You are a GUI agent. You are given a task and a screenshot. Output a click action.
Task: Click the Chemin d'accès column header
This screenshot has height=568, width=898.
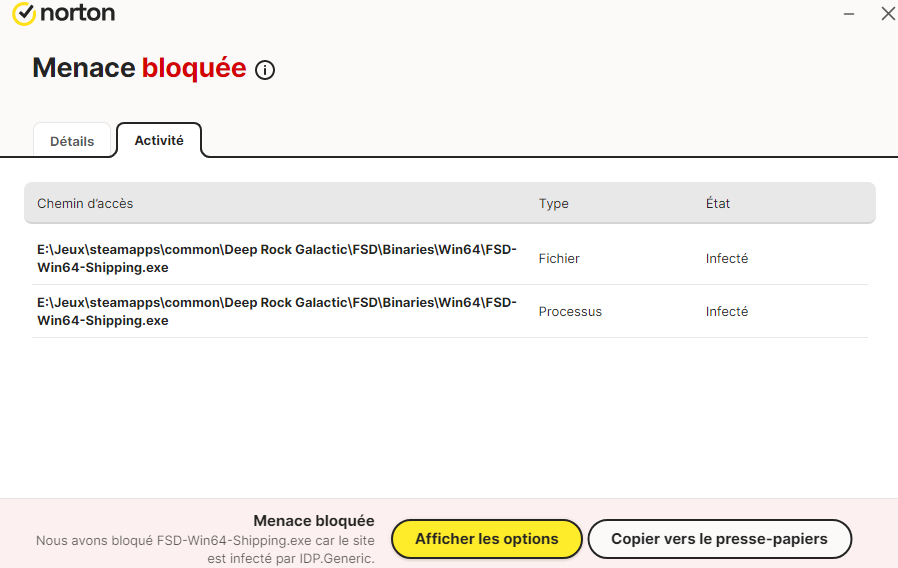pyautogui.click(x=85, y=203)
